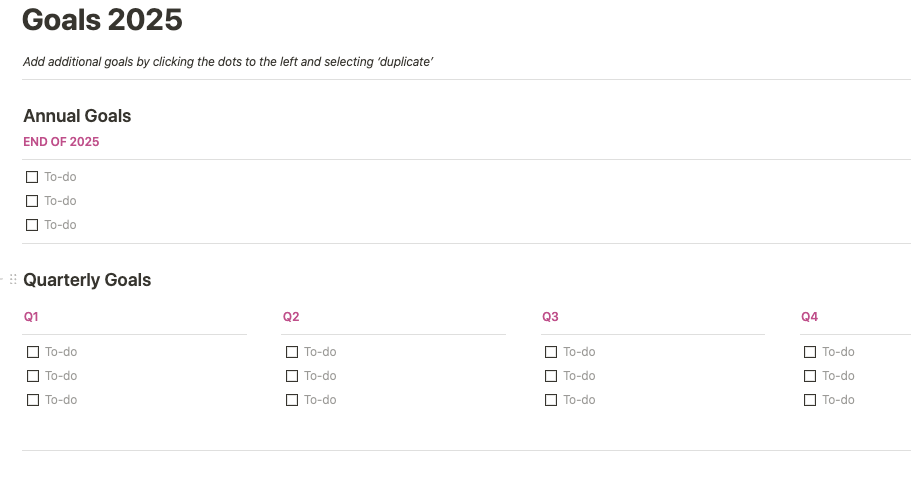This screenshot has height=484, width=911.
Task: Check the first To-do checkbox under Q1
Action: click(33, 352)
